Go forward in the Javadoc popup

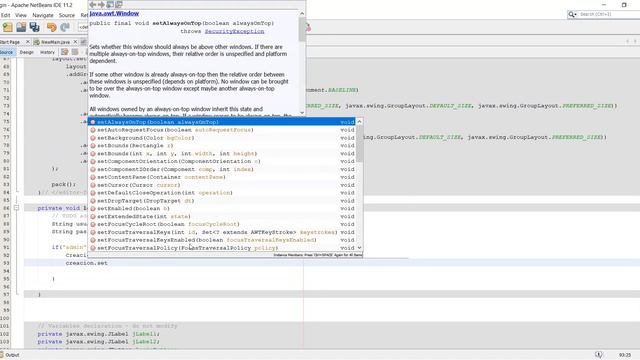pyautogui.click(x=101, y=4)
